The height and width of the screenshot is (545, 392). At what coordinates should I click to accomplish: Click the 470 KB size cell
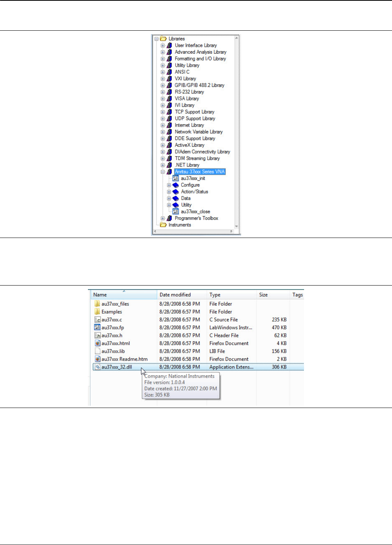click(279, 327)
